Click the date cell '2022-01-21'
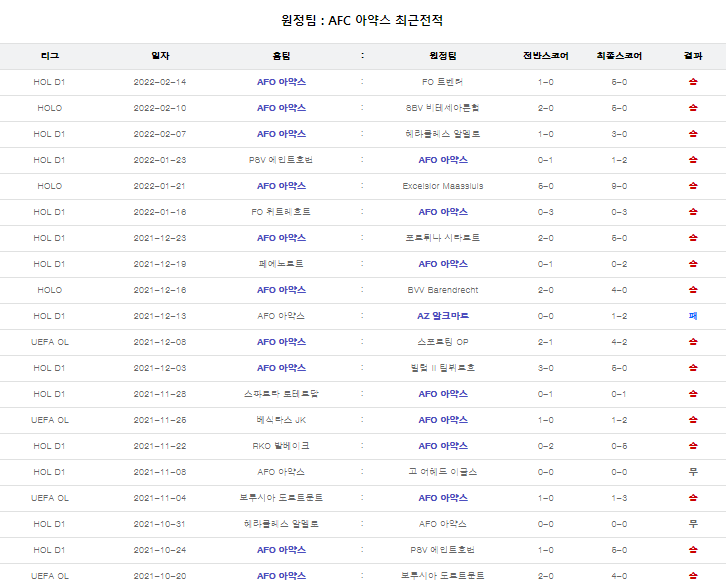Viewport: 726px width, 586px height. point(160,186)
